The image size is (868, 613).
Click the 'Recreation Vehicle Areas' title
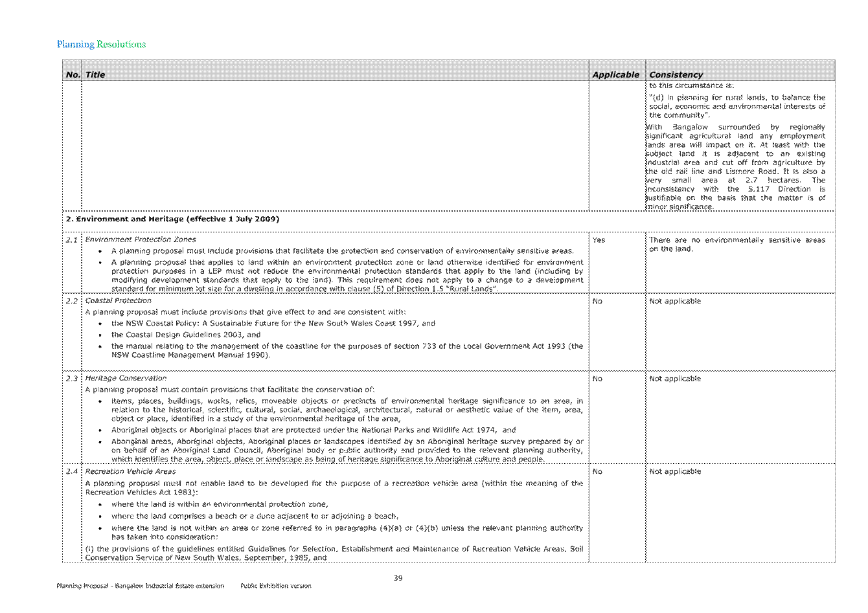(130, 471)
